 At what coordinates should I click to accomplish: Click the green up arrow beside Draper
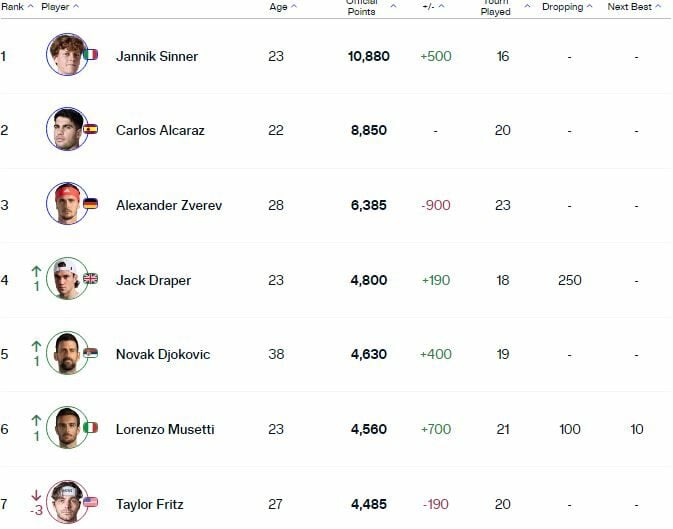(36, 271)
